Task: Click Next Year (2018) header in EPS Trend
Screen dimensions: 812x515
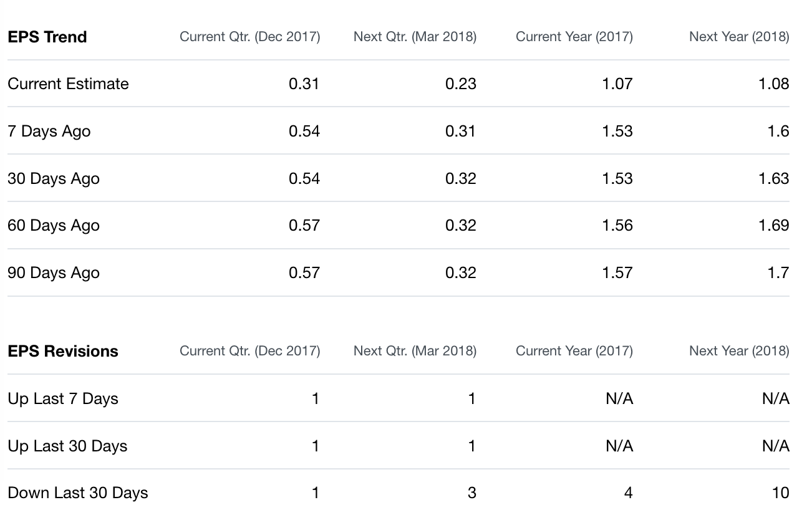Action: pos(739,37)
